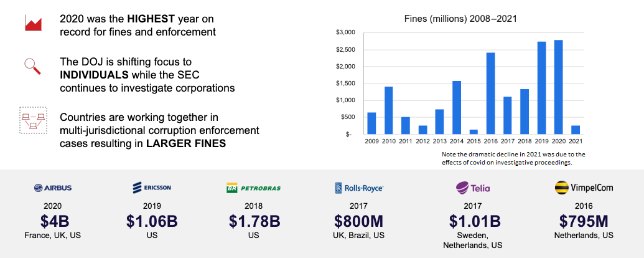Screen dimensions: 644x258
Task: Click the 2019 bar in chart
Action: 542,88
